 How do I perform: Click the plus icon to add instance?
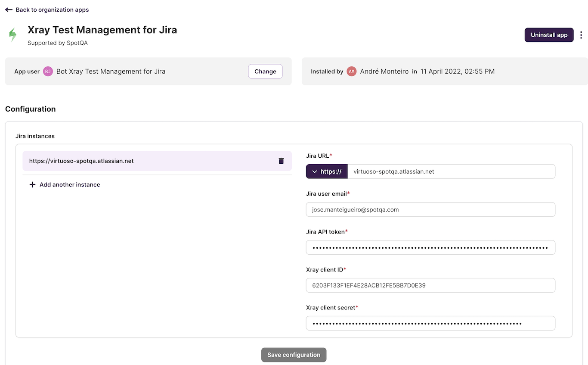point(32,184)
